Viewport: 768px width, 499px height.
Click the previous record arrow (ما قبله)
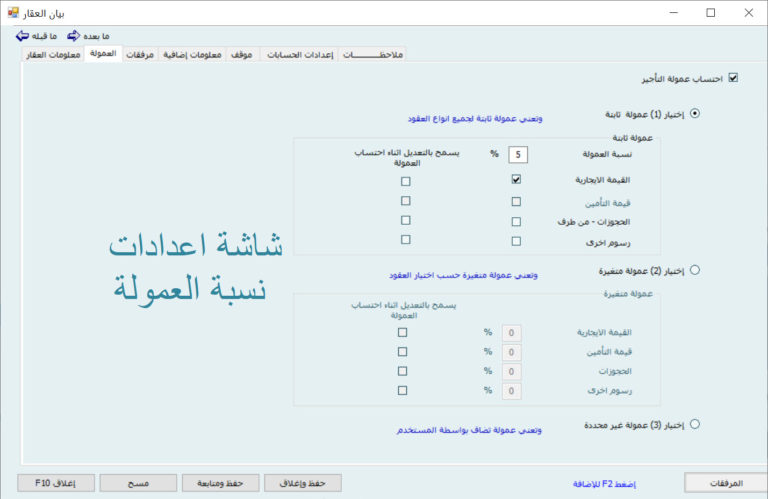23,35
